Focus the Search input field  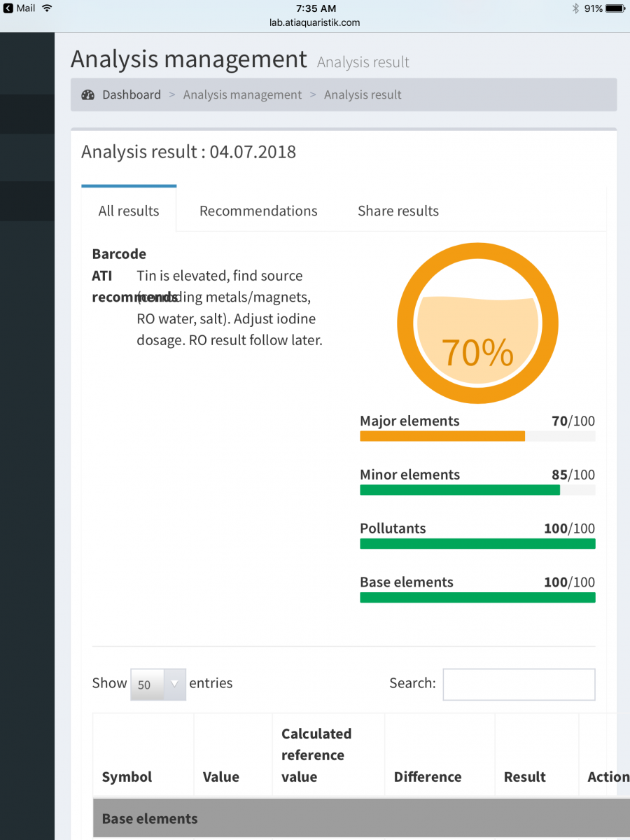(x=519, y=685)
